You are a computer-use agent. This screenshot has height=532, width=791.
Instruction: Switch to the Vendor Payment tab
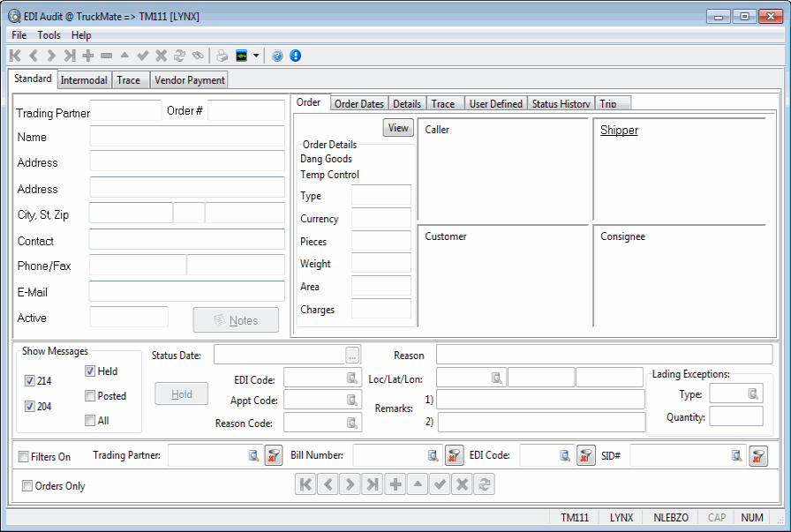(x=190, y=80)
